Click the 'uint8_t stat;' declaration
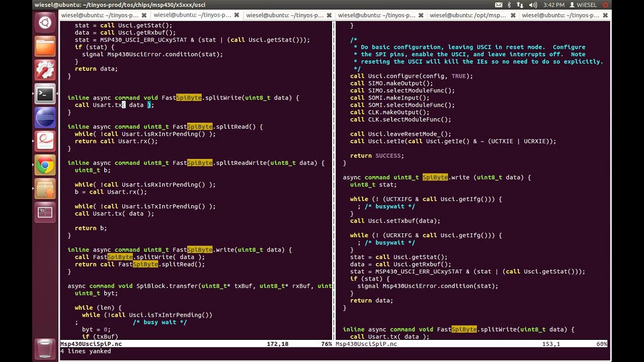This screenshot has width=644, height=362. (x=373, y=185)
